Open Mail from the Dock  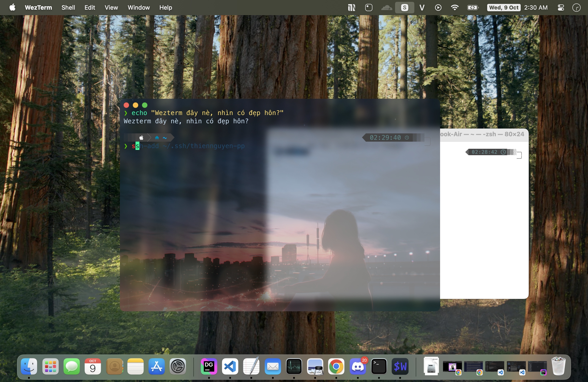[273, 366]
